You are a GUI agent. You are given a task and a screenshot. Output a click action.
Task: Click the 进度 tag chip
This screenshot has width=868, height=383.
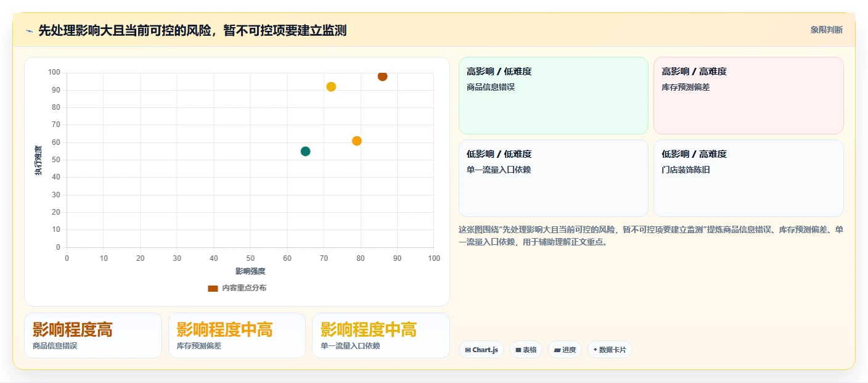coord(565,350)
